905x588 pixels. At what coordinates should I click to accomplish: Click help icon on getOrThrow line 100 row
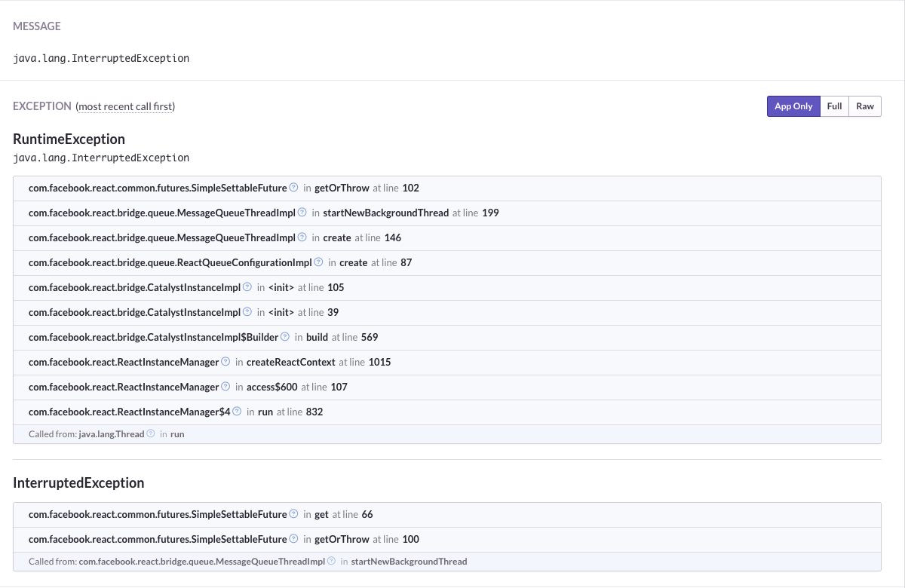point(294,539)
